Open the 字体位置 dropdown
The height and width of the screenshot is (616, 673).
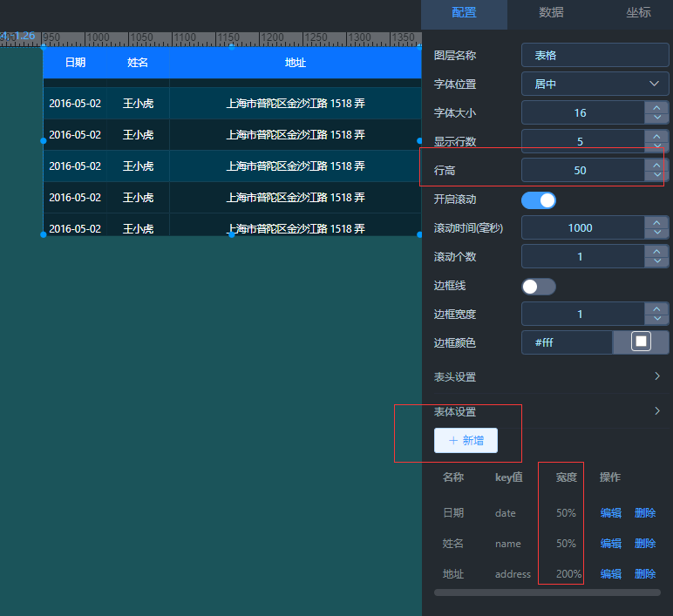click(x=595, y=85)
